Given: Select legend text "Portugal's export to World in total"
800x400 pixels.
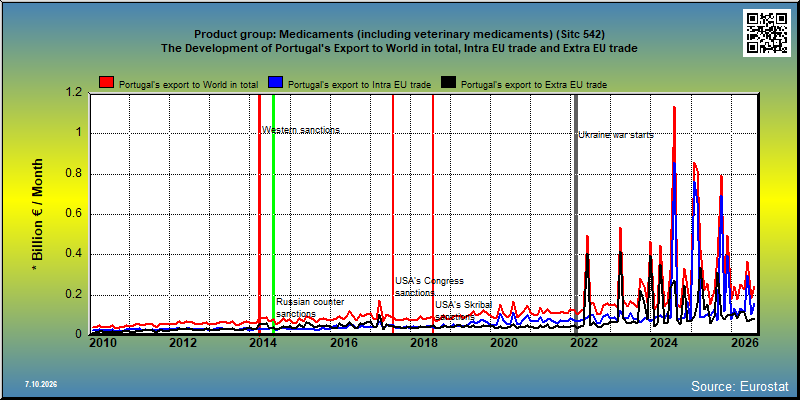Looking at the screenshot, I should click(189, 85).
